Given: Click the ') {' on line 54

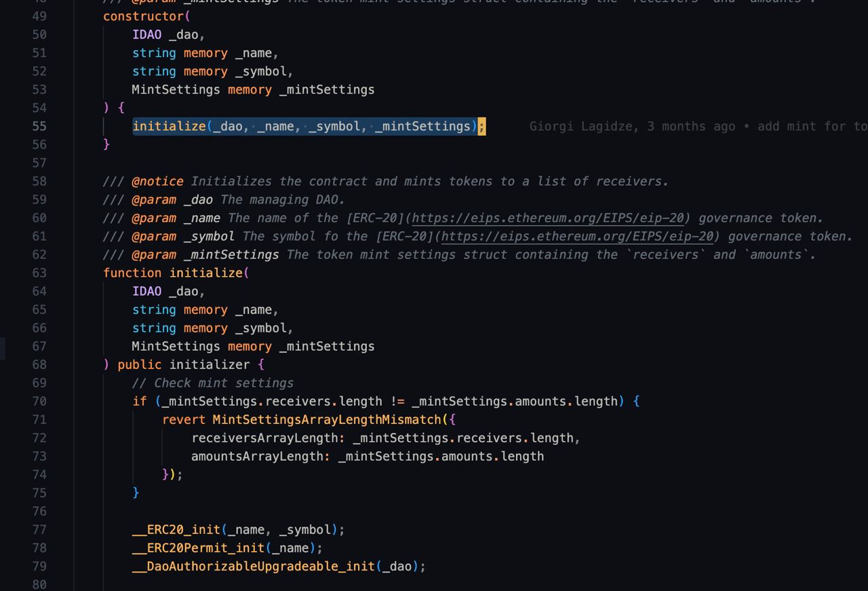Looking at the screenshot, I should click(x=114, y=108).
